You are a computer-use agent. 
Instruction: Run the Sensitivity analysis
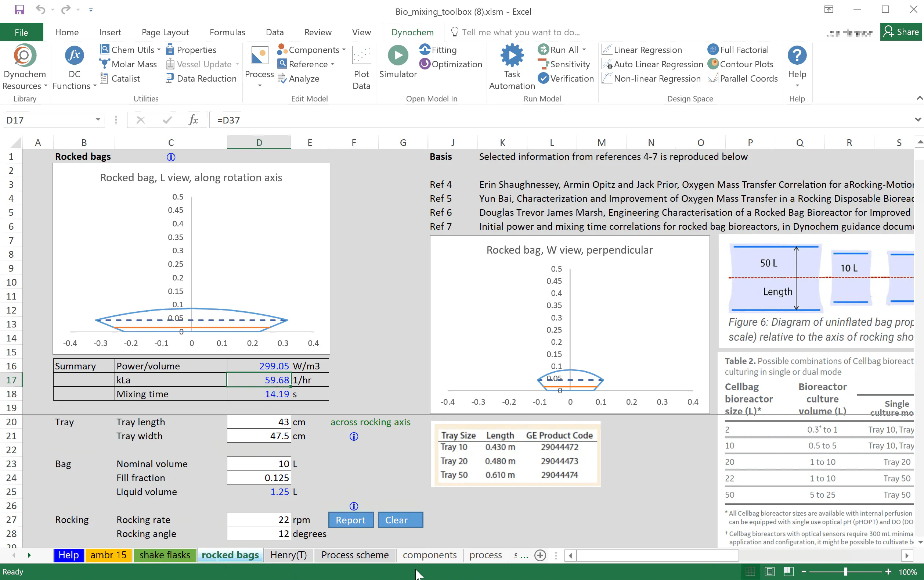(564, 64)
